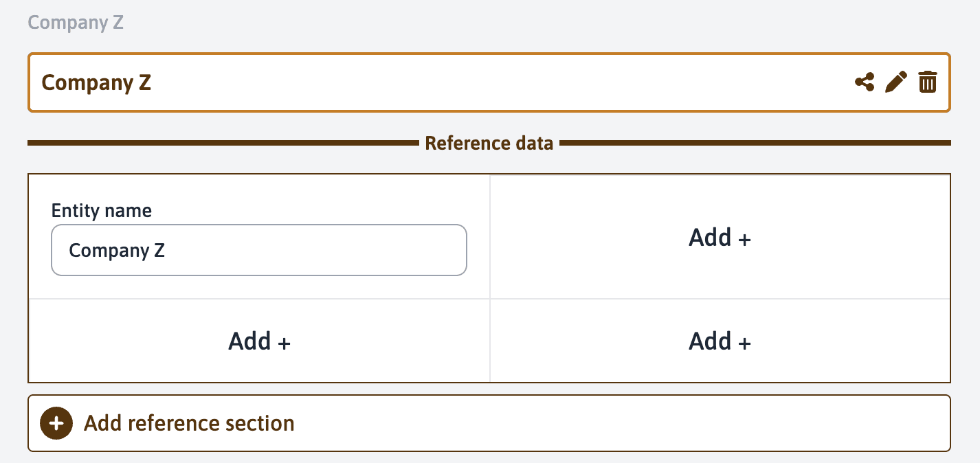This screenshot has width=980, height=463.
Task: Click the Company Z text inside the entity field
Action: coord(117,251)
